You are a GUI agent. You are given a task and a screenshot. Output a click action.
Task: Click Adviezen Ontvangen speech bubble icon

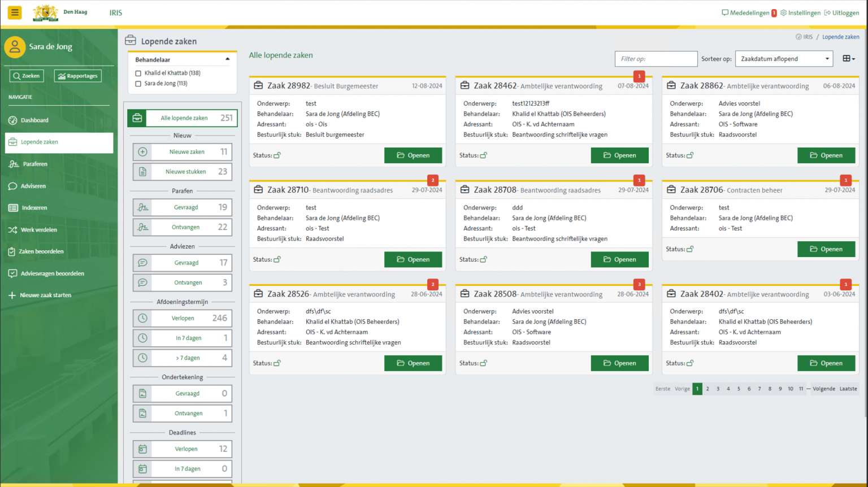pyautogui.click(x=142, y=282)
